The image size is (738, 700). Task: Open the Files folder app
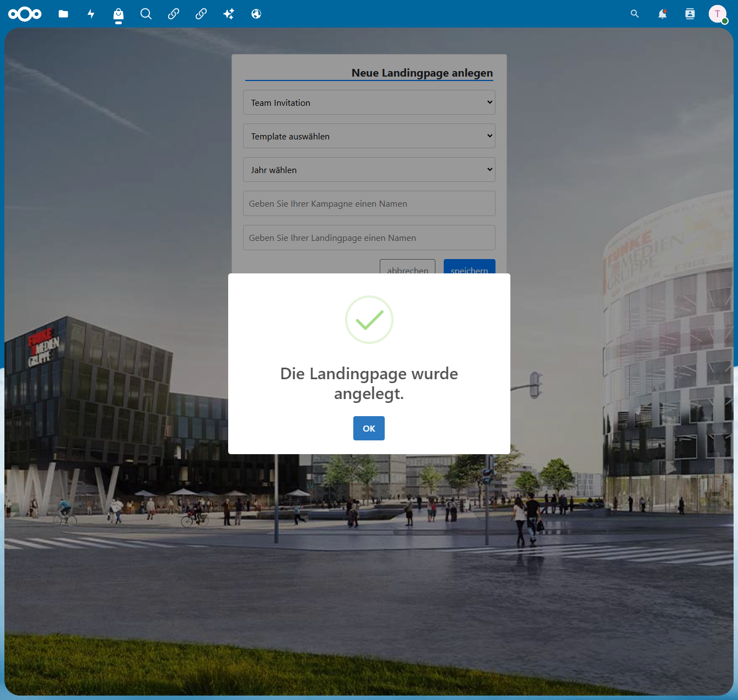tap(63, 14)
